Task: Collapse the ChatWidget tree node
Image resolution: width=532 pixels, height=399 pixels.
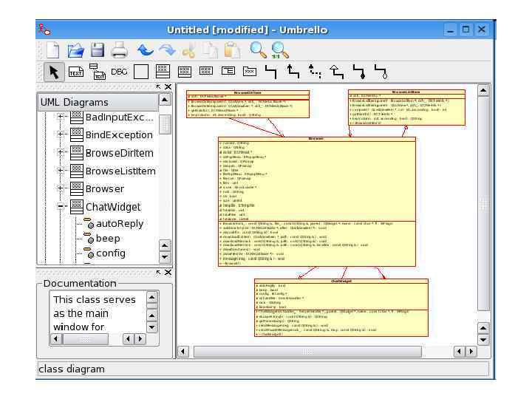Action: [61, 206]
